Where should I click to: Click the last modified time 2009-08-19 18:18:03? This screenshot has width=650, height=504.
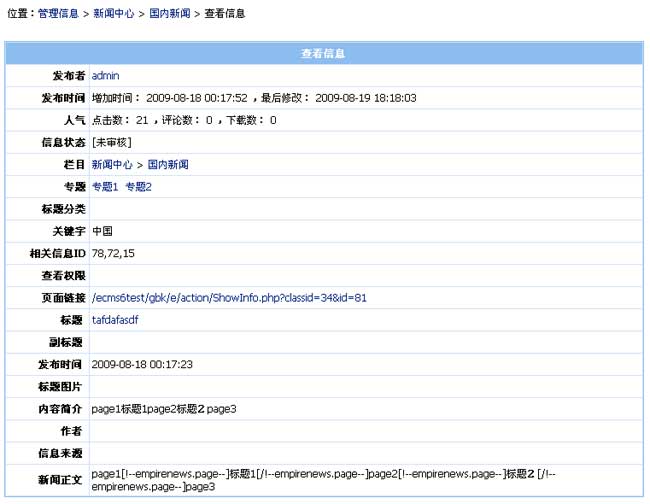365,98
